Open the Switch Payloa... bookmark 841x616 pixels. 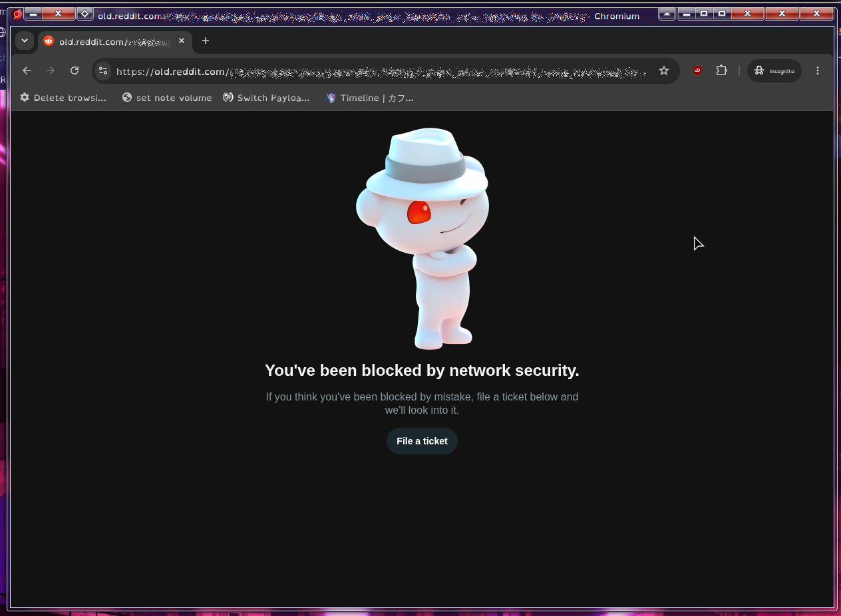[266, 98]
